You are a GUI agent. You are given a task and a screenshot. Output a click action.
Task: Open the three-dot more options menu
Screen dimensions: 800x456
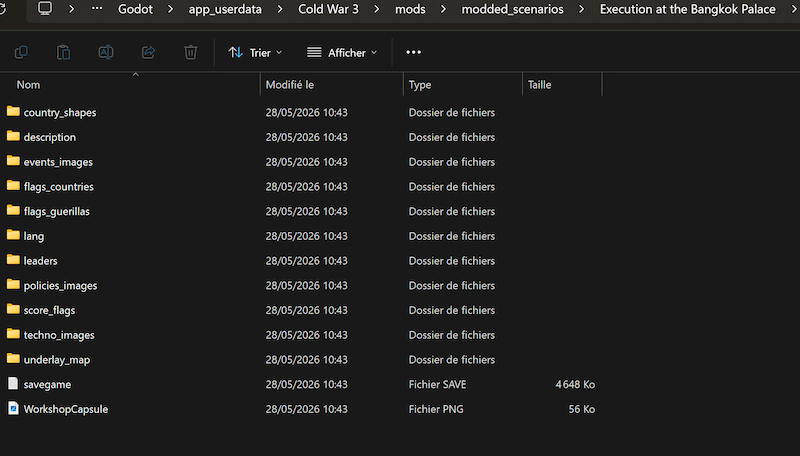coord(413,52)
